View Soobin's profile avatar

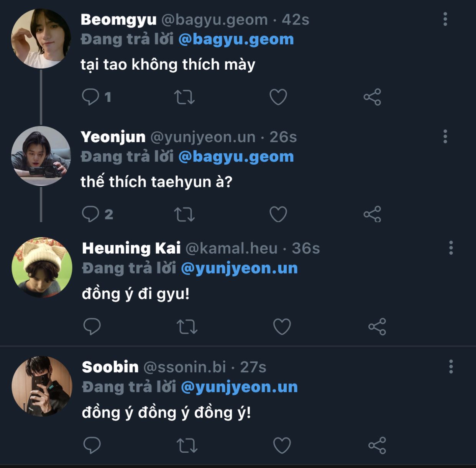click(x=42, y=386)
